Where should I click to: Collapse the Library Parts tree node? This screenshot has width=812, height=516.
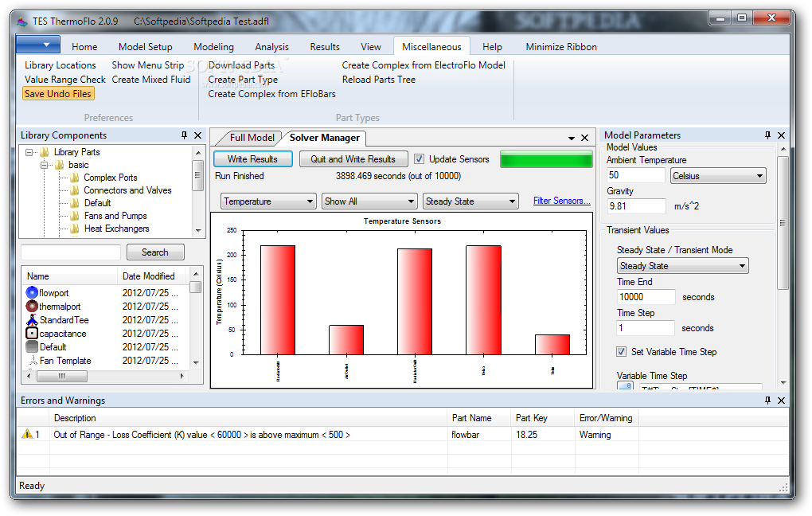(29, 152)
